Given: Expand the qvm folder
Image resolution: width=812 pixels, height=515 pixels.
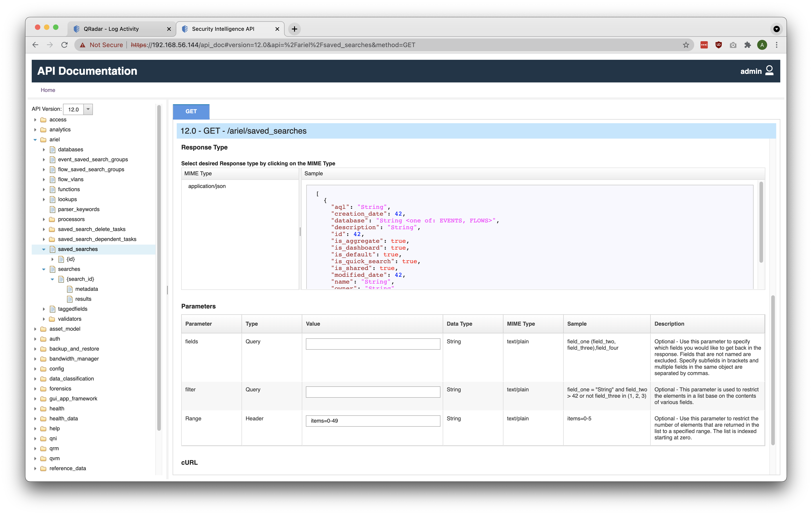Looking at the screenshot, I should (x=35, y=458).
